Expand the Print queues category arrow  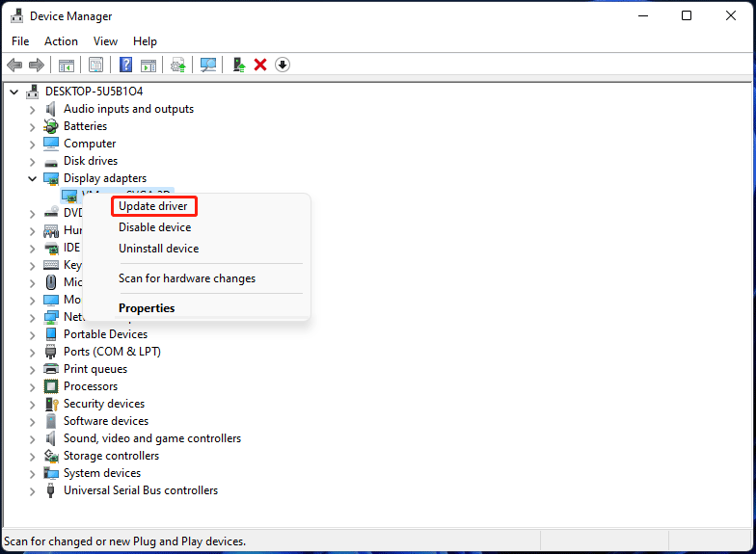[33, 370]
